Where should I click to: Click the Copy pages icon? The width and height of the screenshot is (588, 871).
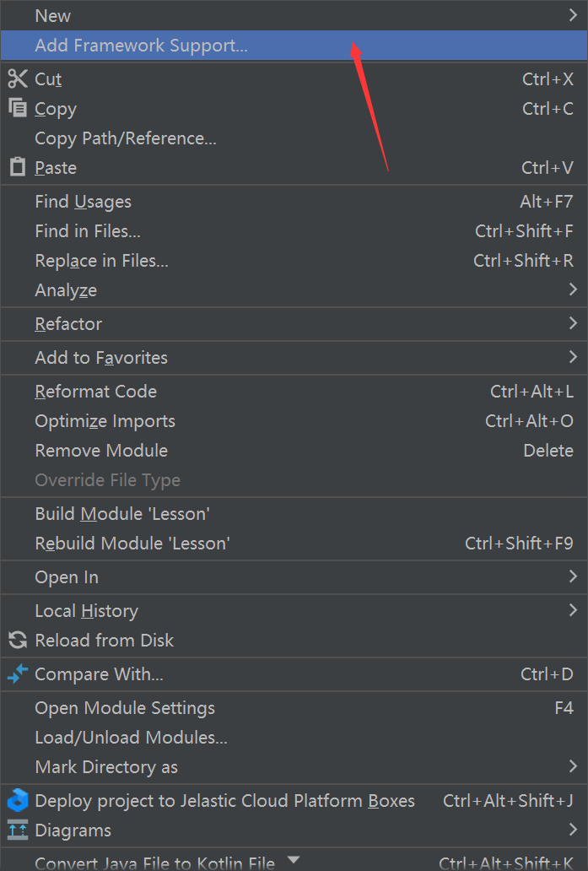(x=18, y=107)
